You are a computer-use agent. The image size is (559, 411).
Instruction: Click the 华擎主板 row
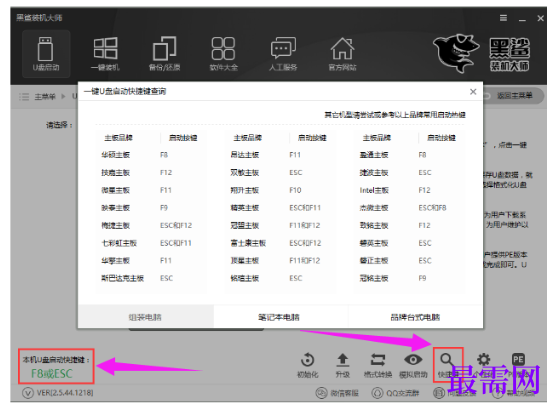(x=150, y=261)
